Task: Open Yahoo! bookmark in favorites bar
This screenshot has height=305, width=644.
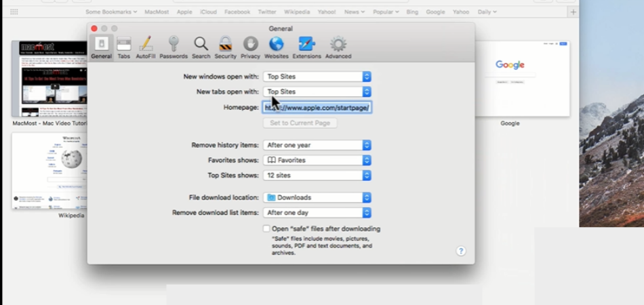Action: coord(327,12)
